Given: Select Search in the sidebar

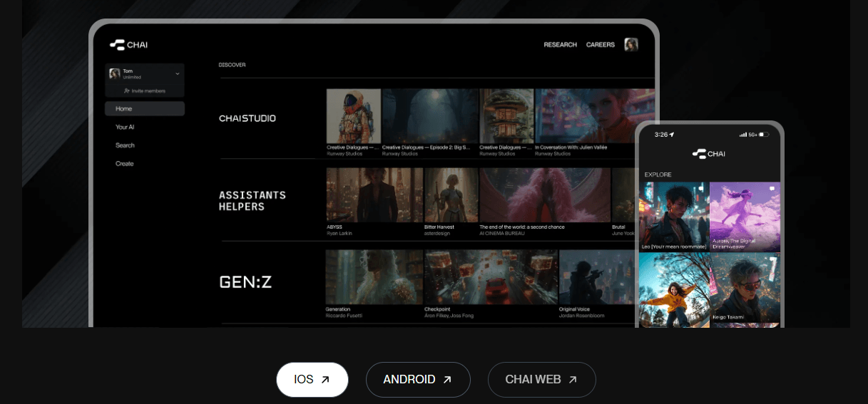Looking at the screenshot, I should click(x=125, y=145).
